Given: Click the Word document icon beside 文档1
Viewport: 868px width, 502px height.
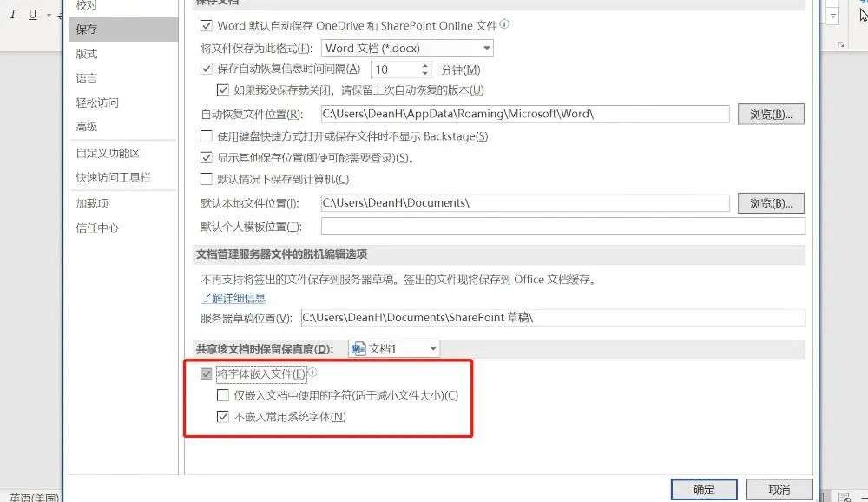Looking at the screenshot, I should point(358,348).
